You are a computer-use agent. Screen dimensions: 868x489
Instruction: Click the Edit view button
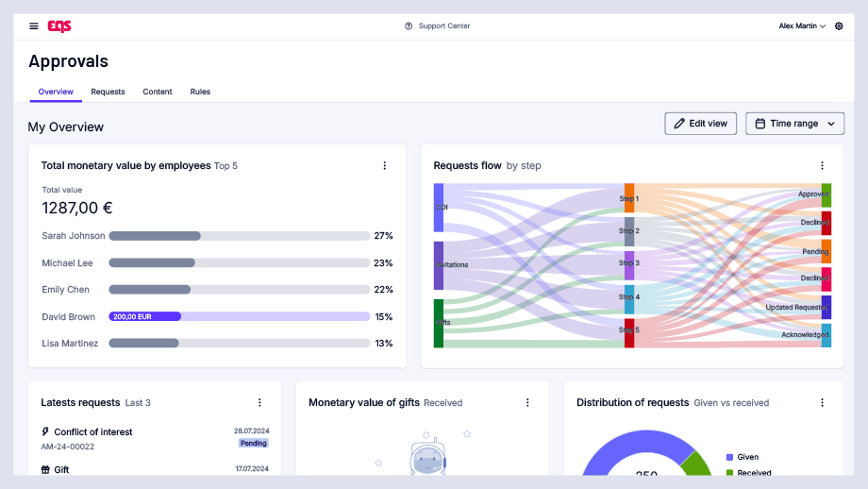pos(700,124)
